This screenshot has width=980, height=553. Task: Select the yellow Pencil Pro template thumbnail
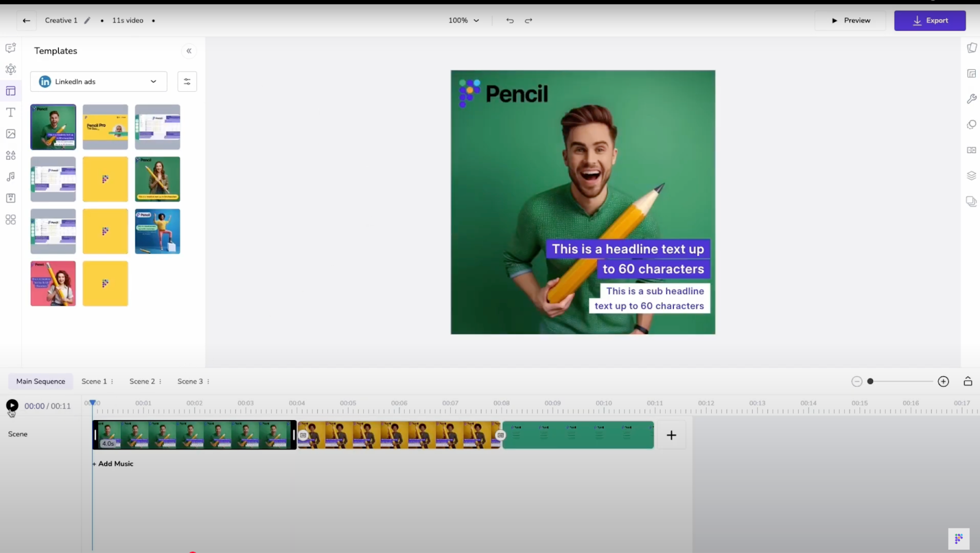point(105,127)
